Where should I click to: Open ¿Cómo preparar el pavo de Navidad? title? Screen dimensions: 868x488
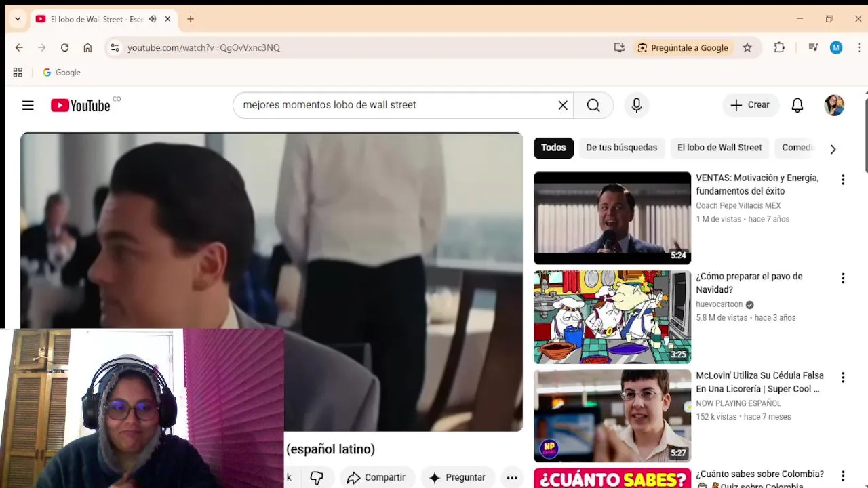749,283
